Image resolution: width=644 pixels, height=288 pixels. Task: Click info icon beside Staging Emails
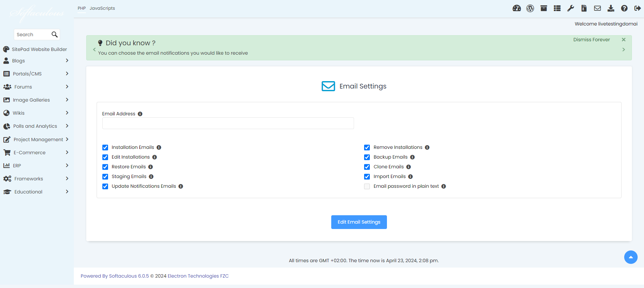tap(151, 177)
